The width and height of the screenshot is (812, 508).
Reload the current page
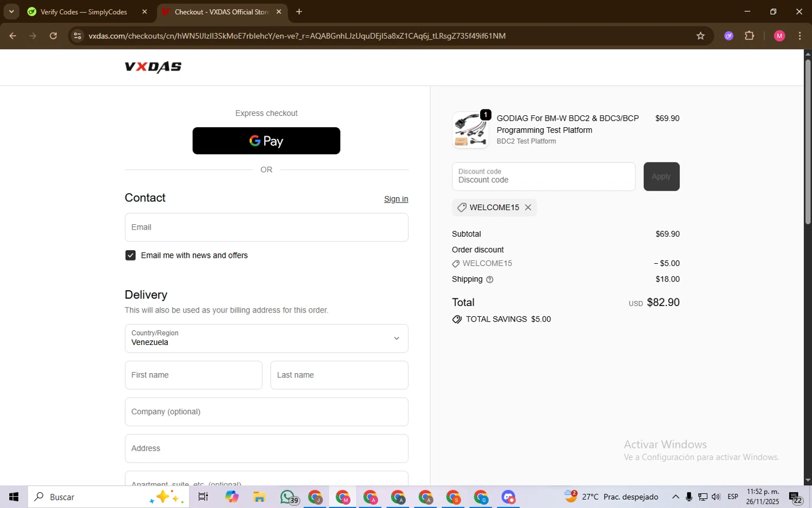pos(53,36)
